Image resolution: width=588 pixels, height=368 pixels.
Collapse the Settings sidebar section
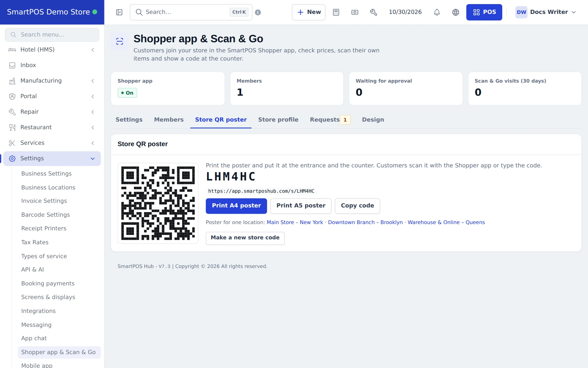(52, 158)
